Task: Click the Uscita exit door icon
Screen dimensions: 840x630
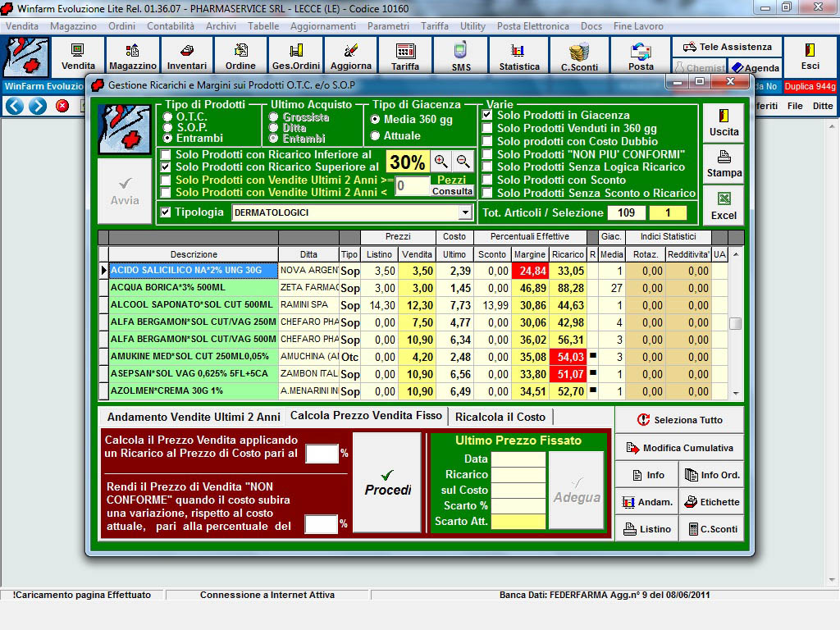Action: [x=724, y=122]
